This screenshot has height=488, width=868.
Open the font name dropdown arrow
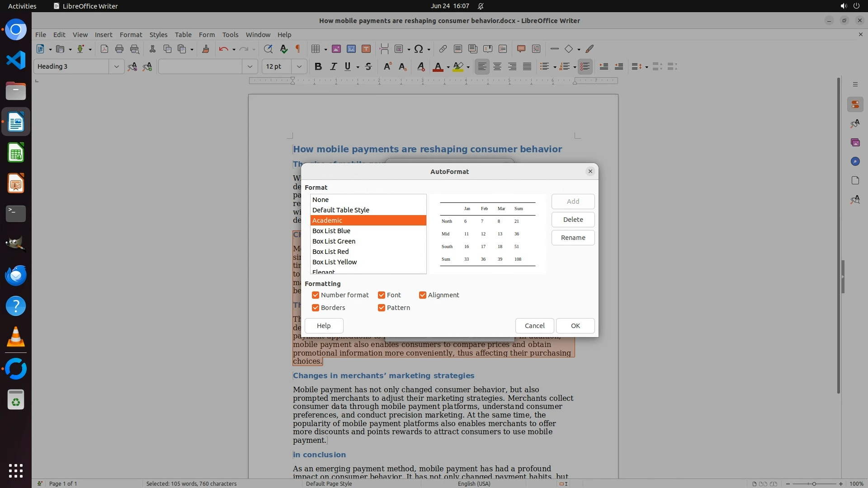(x=250, y=66)
